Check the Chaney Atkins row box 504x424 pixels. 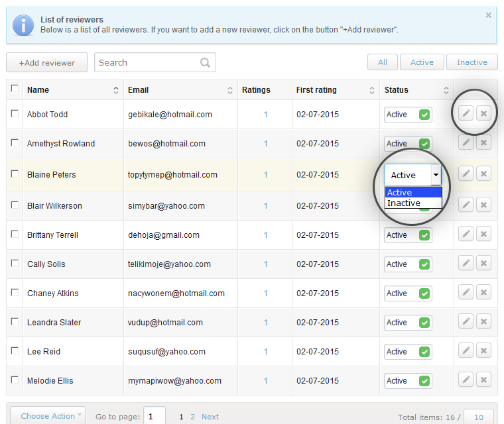tap(15, 292)
